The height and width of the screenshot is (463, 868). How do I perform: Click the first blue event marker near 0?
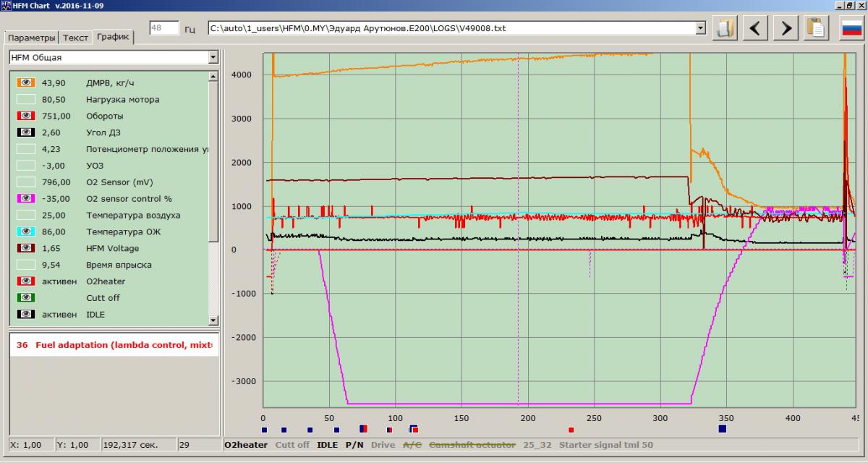point(265,430)
